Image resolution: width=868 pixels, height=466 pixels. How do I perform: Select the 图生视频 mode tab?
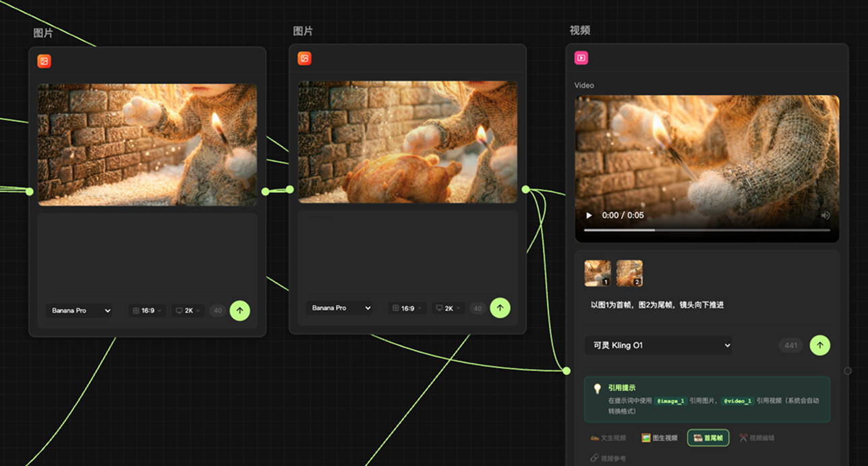(x=660, y=438)
